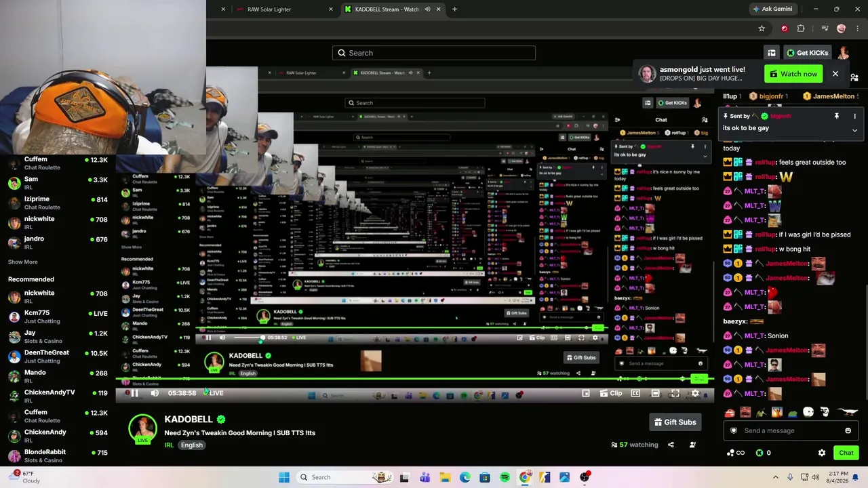This screenshot has height=488, width=868.
Task: Open the emote picker in chat
Action: (x=848, y=430)
